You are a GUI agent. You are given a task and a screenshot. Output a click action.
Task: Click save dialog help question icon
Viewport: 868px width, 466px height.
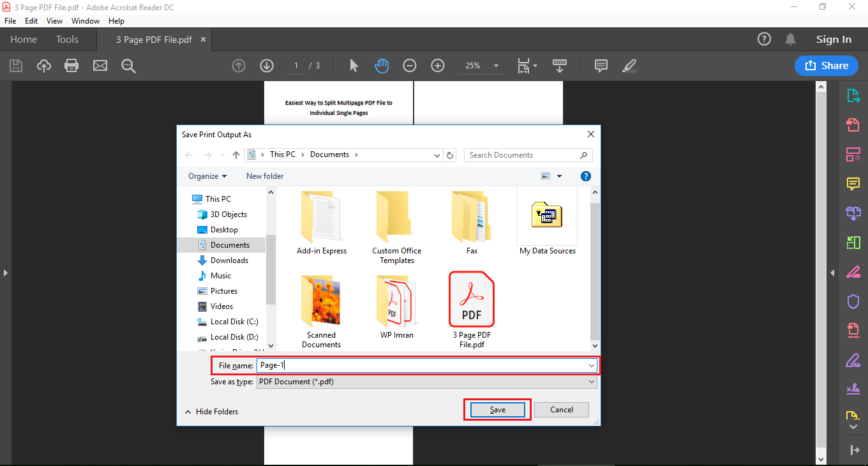coord(586,176)
